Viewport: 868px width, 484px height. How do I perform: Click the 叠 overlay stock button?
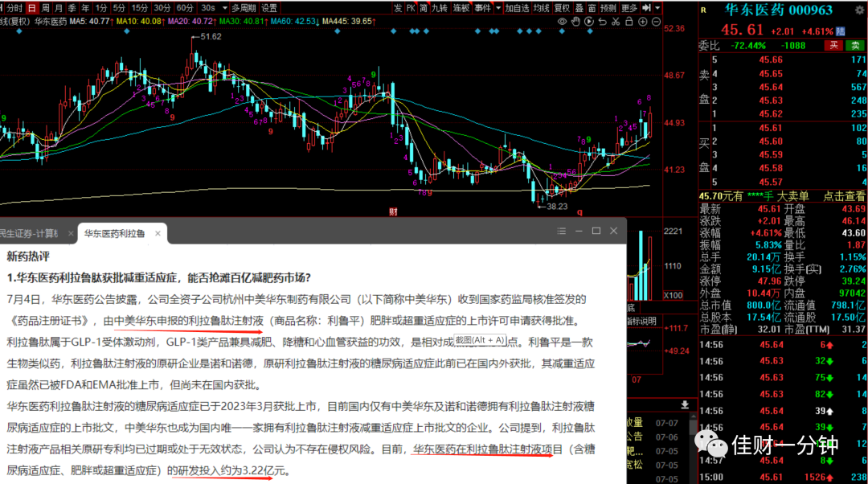click(x=579, y=8)
